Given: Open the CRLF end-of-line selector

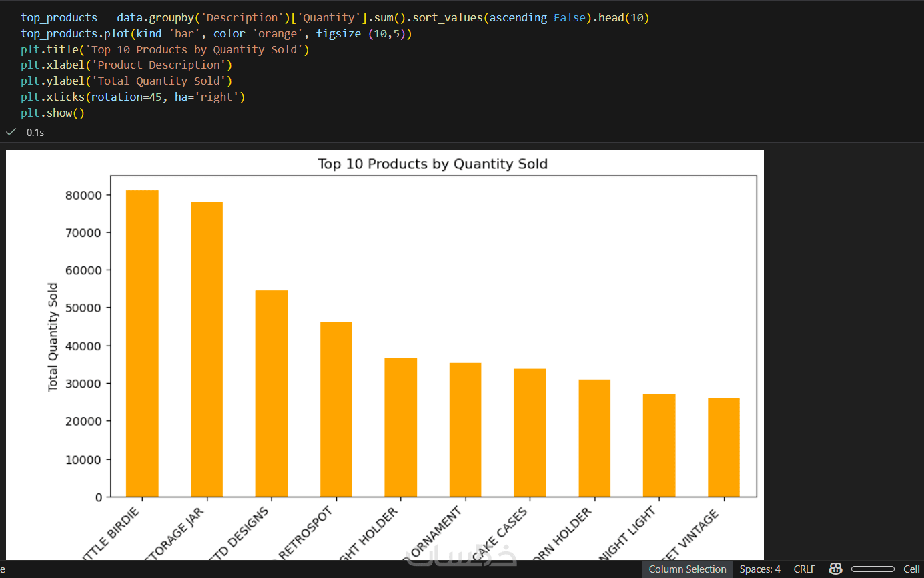Looking at the screenshot, I should coord(804,569).
